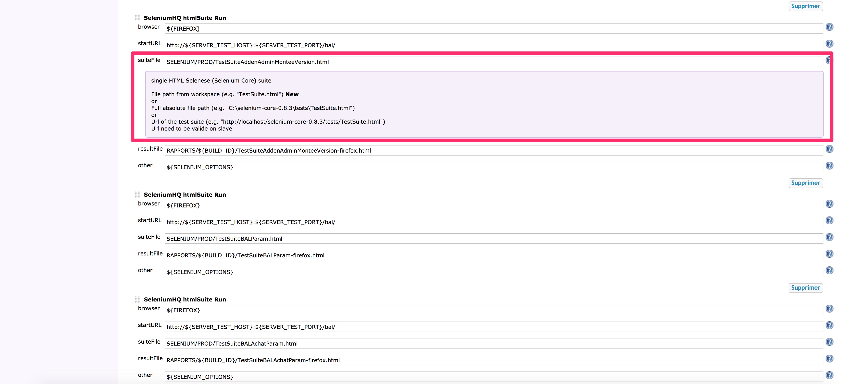The width and height of the screenshot is (868, 384).
Task: Open help for TestSuiteAddenAdminMonteeVersion-firefox resultFile
Action: tap(829, 149)
